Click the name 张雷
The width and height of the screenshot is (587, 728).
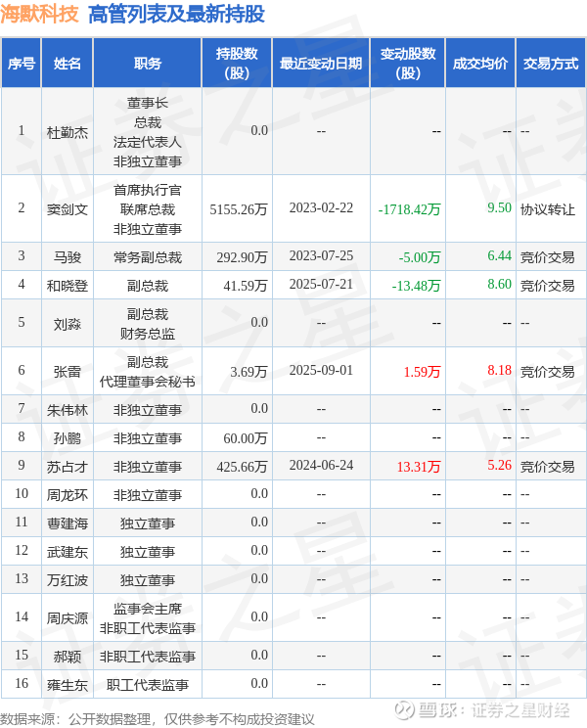pos(68,372)
